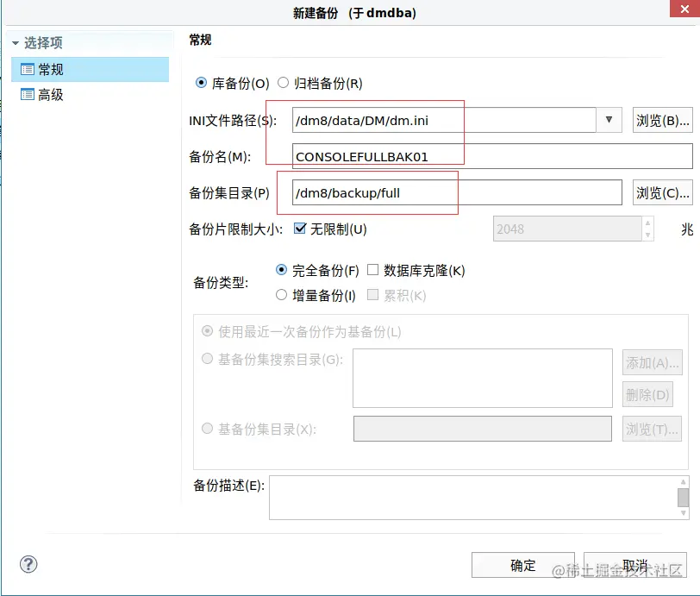This screenshot has width=700, height=596.
Task: Select the 完全备份 backup type
Action: pos(282,270)
